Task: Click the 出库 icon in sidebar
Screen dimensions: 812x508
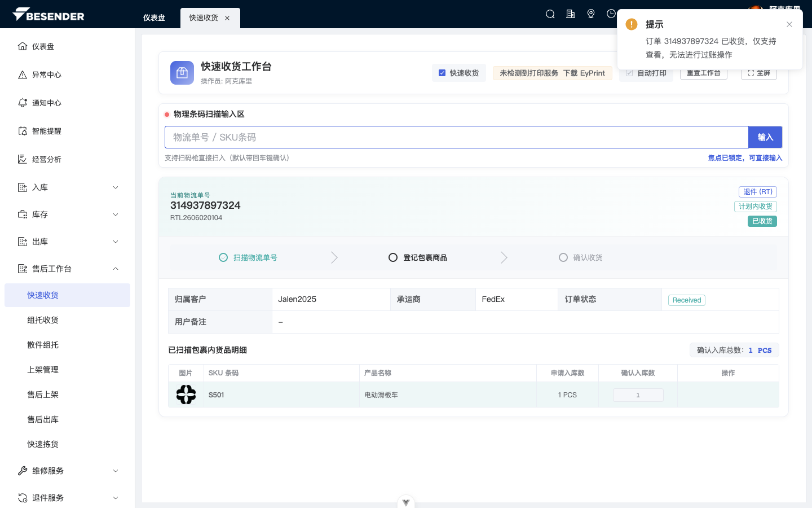Action: (23, 242)
